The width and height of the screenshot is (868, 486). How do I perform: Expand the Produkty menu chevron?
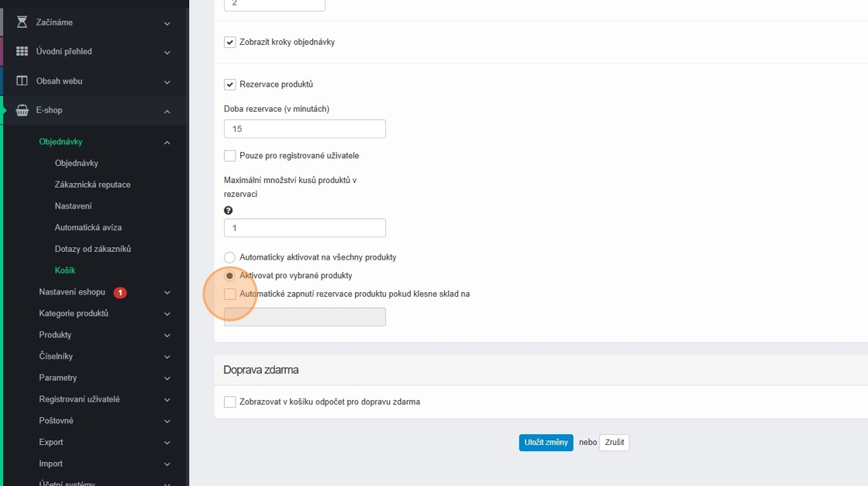point(167,336)
